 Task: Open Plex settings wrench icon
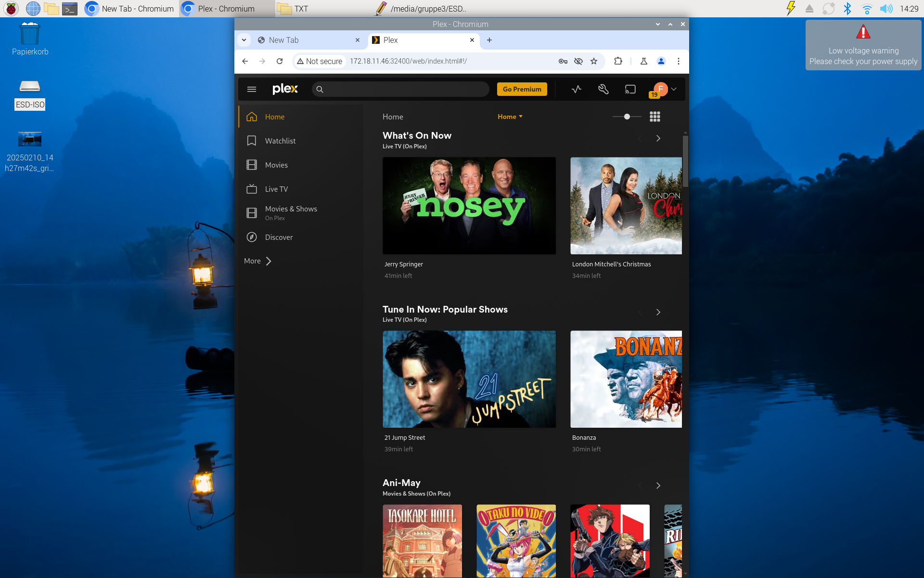click(x=603, y=89)
